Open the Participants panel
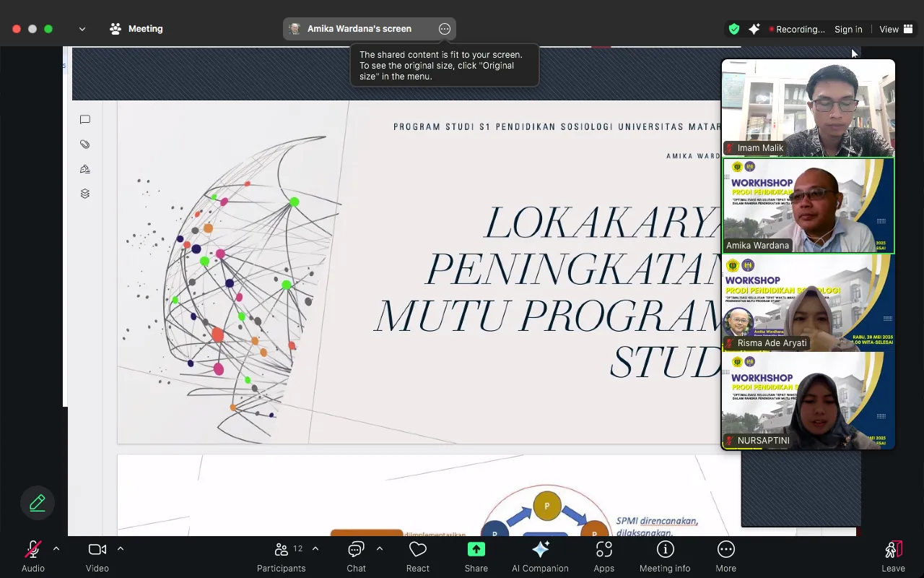The width and height of the screenshot is (924, 578). [282, 556]
